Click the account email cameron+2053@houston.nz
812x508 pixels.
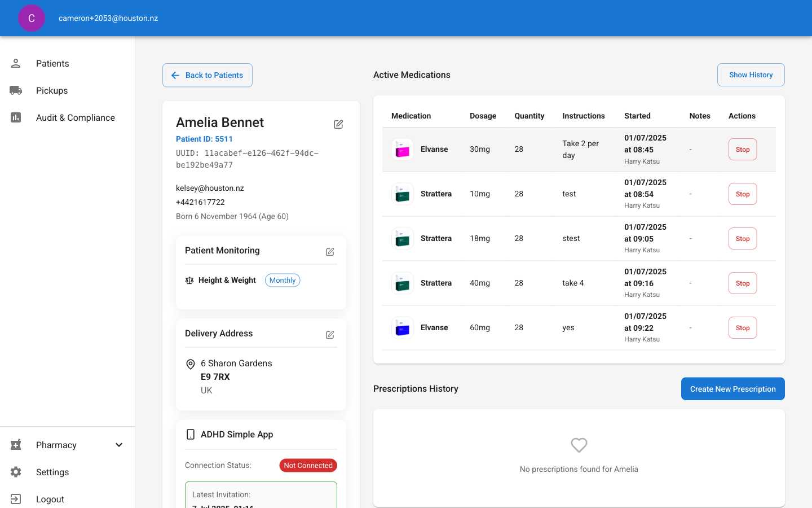click(108, 18)
